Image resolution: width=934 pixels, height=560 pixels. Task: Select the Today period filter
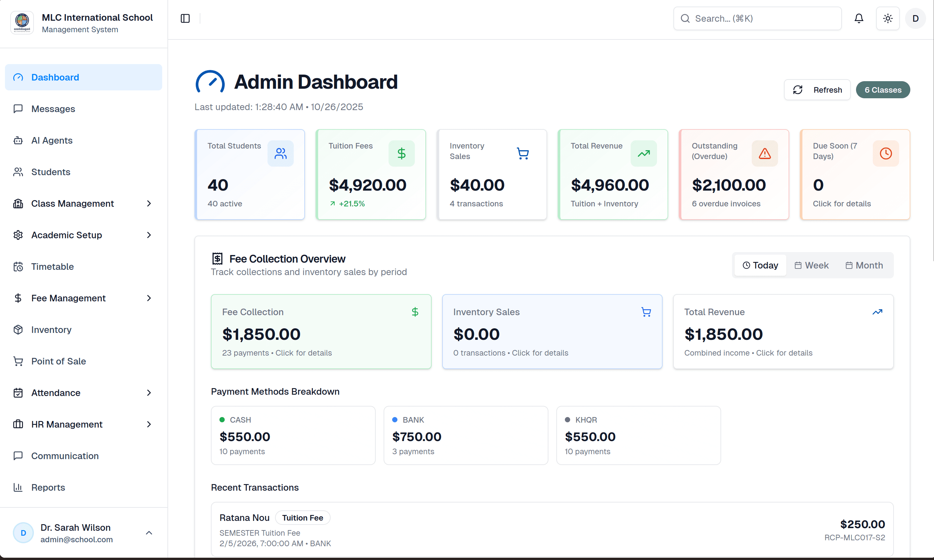click(760, 265)
